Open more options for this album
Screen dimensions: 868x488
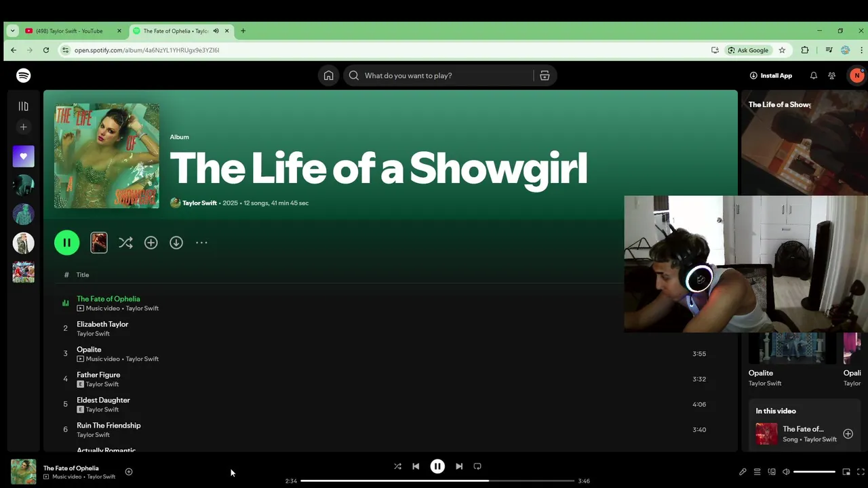click(x=201, y=243)
